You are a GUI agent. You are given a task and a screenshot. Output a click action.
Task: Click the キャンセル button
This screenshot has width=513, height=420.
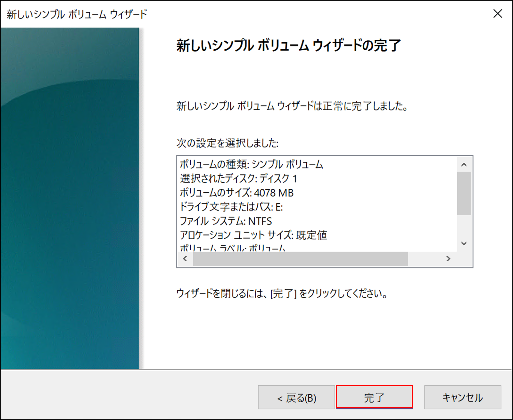point(462,397)
